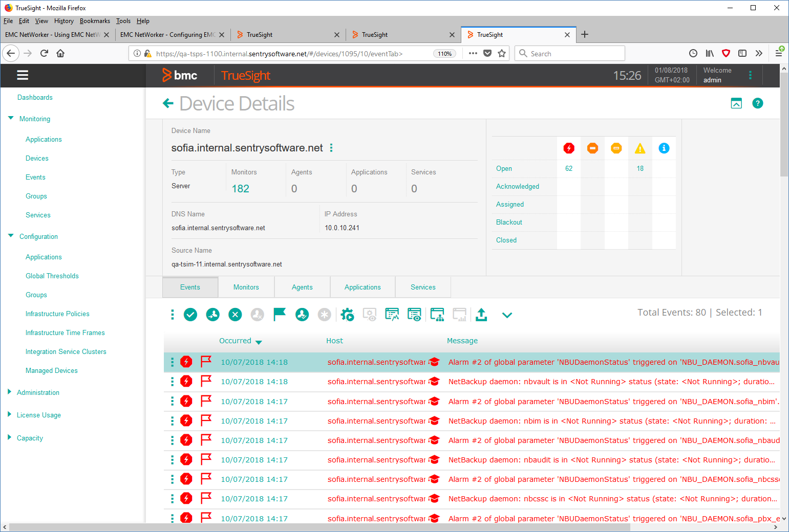Open the hamburger navigation menu
This screenshot has height=532, width=789.
coord(23,75)
